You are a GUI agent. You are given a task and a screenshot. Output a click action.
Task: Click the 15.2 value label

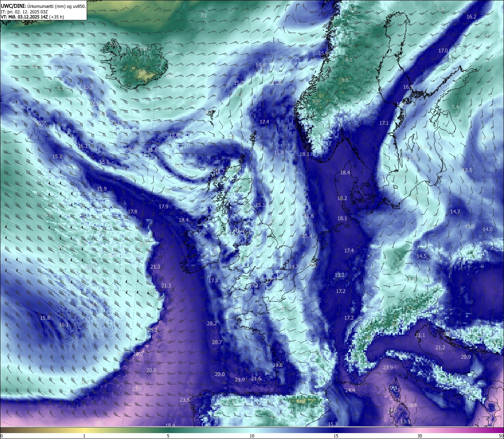[57, 157]
